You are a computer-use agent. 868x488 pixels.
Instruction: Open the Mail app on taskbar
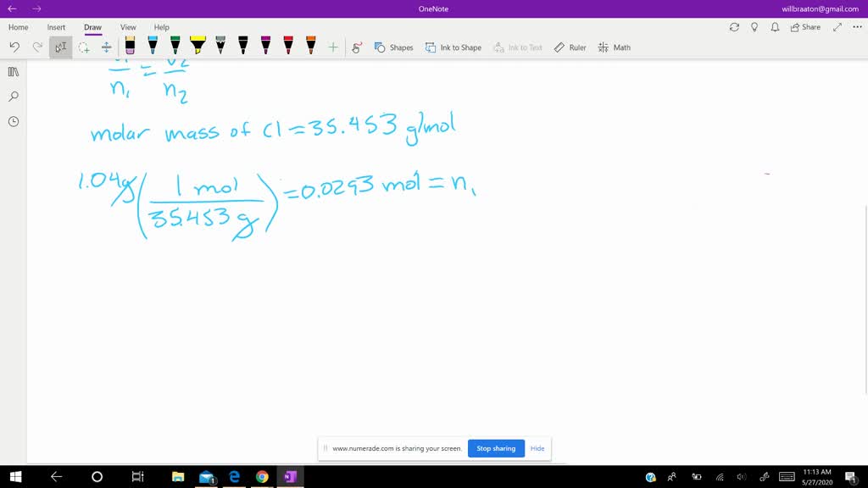click(x=207, y=476)
